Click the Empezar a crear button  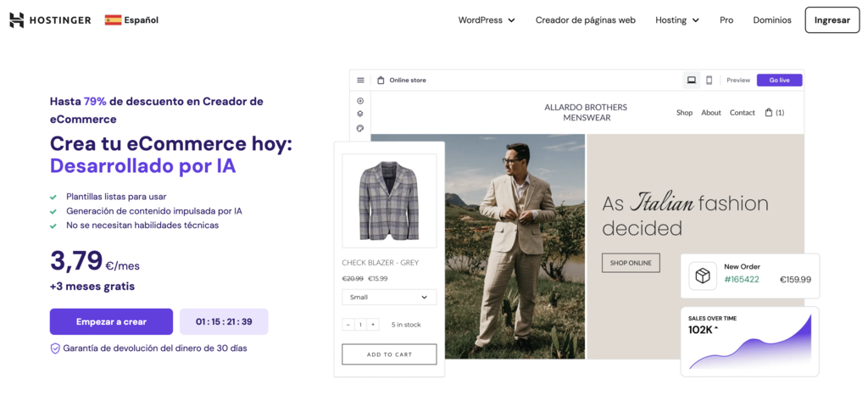coord(111,322)
